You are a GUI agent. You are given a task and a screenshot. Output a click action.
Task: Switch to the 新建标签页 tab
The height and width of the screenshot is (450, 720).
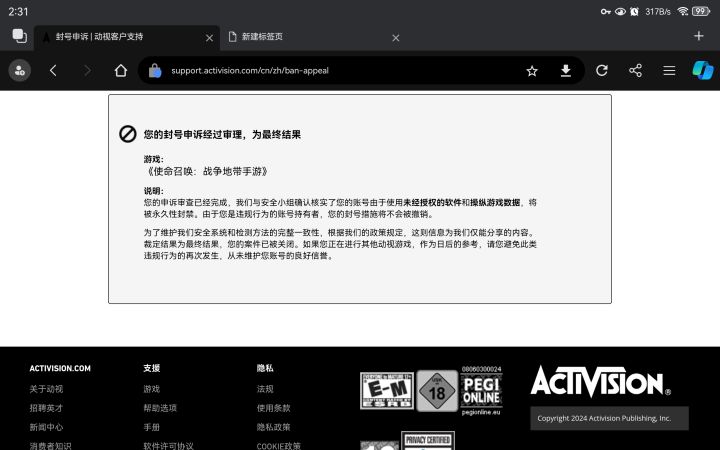pos(312,37)
